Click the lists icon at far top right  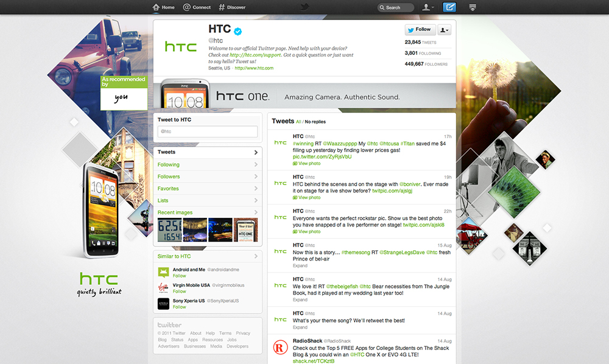click(x=473, y=7)
